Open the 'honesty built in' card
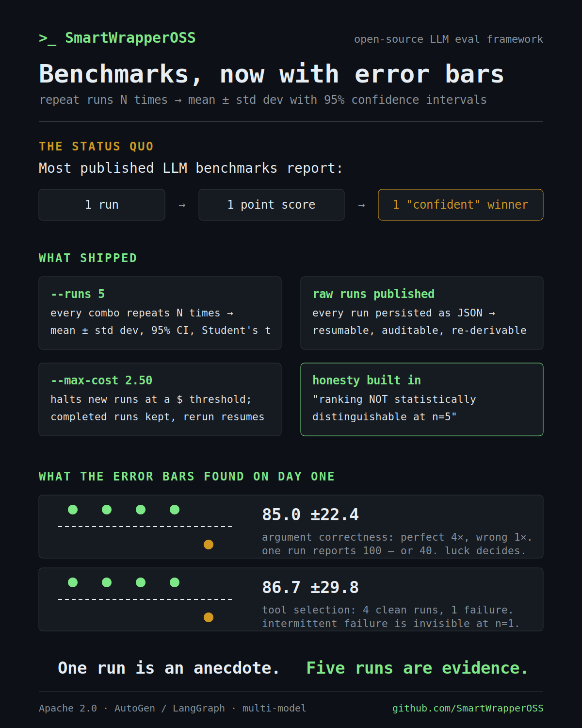The width and height of the screenshot is (582, 728). [x=422, y=399]
